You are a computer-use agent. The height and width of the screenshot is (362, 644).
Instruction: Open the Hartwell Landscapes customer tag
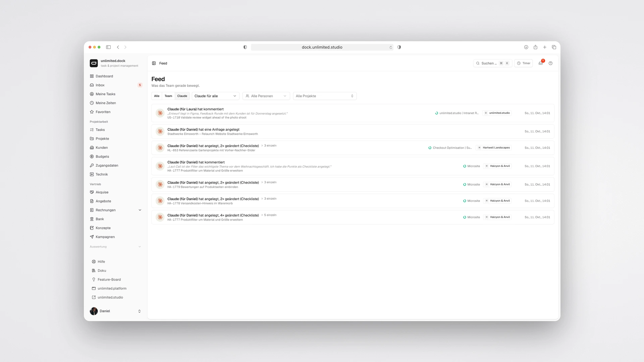494,148
